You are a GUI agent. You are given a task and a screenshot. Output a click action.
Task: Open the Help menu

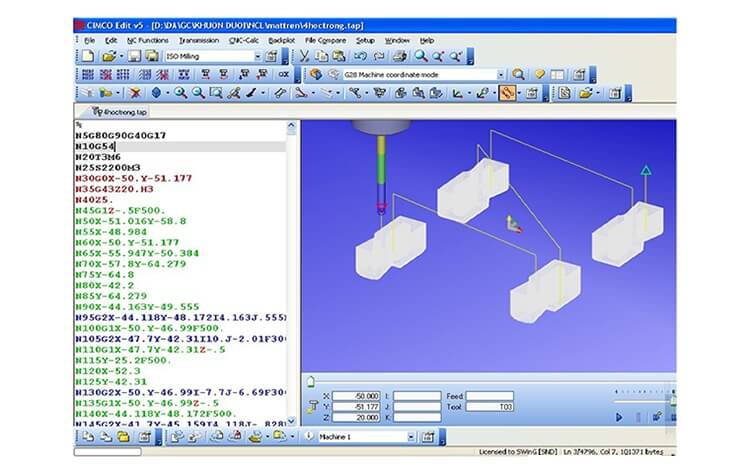coord(427,41)
